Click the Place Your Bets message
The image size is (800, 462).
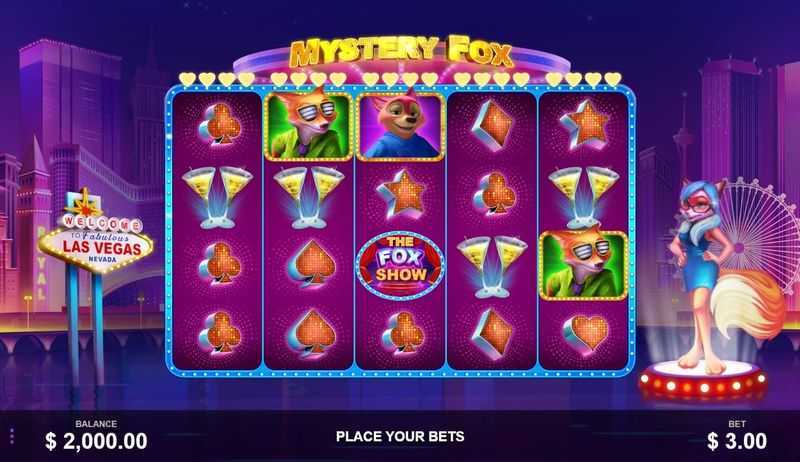click(400, 437)
